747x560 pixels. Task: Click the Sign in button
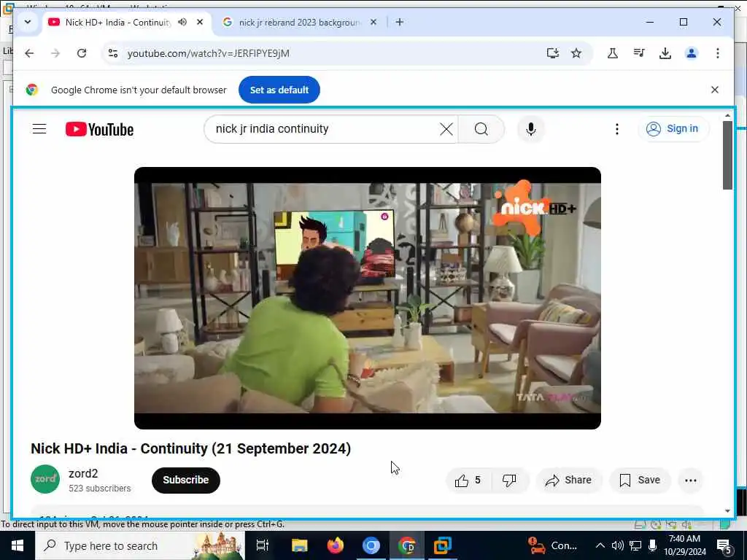tap(673, 128)
